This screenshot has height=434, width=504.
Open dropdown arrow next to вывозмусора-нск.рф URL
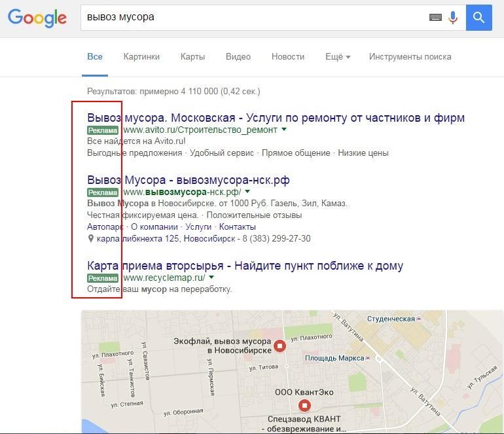coord(247,192)
